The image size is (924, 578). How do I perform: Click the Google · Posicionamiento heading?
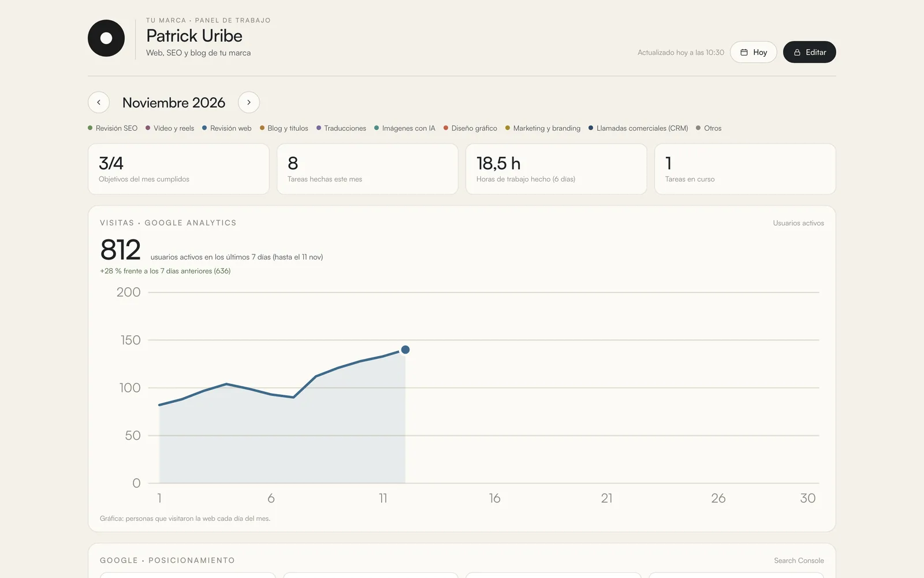(x=167, y=560)
